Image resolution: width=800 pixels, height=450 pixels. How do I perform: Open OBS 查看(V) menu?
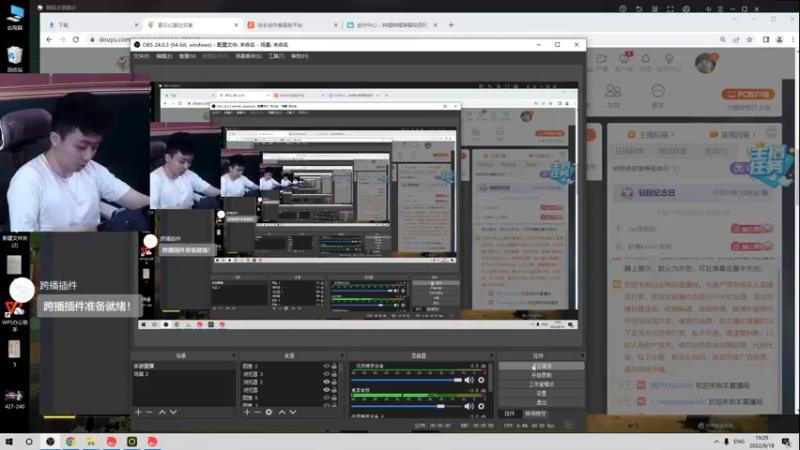click(187, 56)
